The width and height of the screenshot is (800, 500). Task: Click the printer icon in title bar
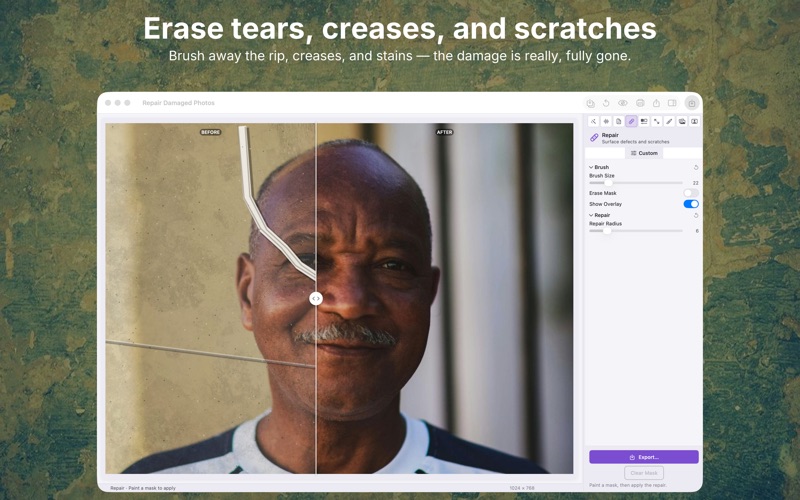pos(640,103)
